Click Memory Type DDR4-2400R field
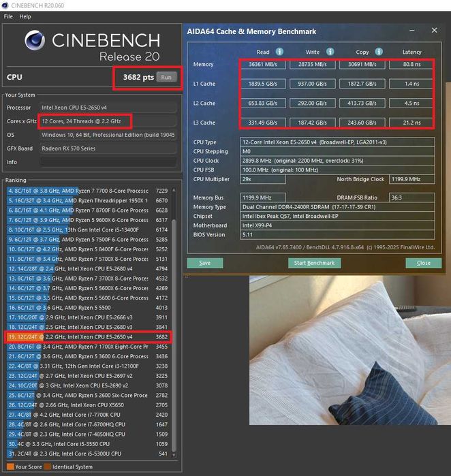This screenshot has width=451, height=476. click(337, 207)
